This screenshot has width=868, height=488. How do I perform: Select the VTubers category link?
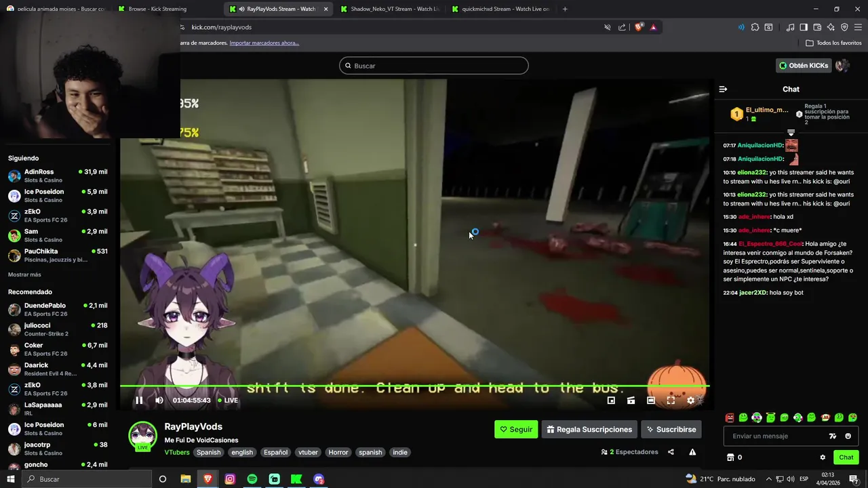(x=177, y=453)
